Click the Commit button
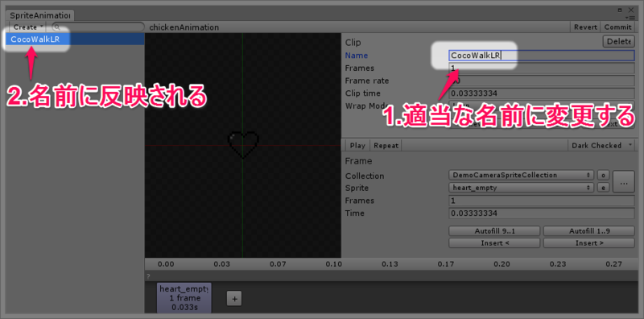The width and height of the screenshot is (644, 319). pos(617,27)
